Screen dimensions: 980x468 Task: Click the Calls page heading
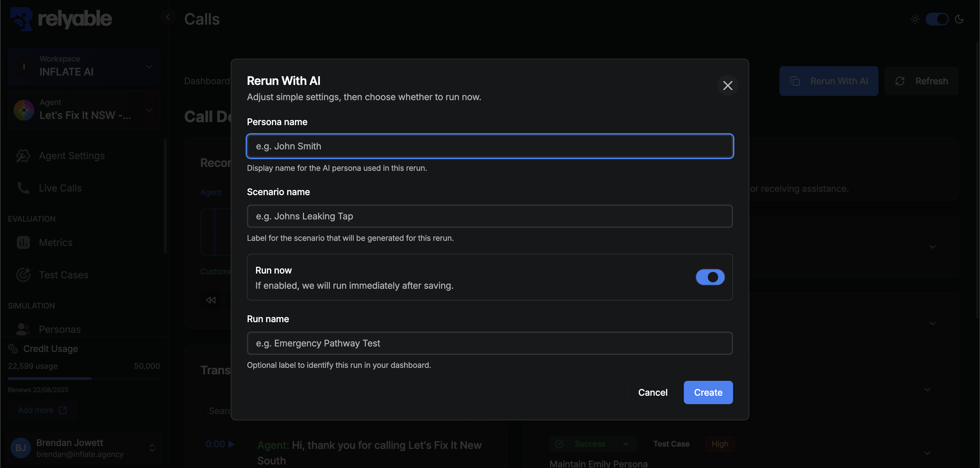pyautogui.click(x=202, y=19)
